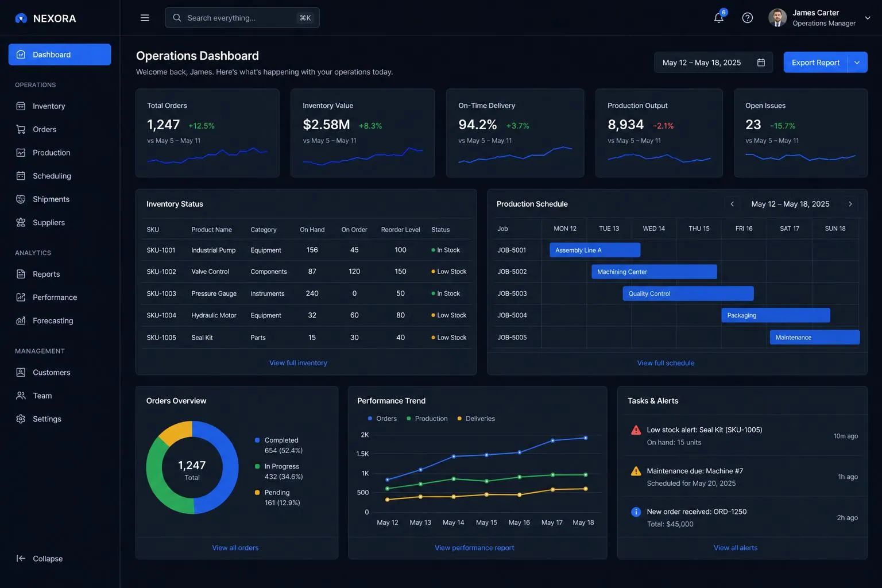Open the calendar icon in date range
The width and height of the screenshot is (882, 588).
click(x=761, y=63)
